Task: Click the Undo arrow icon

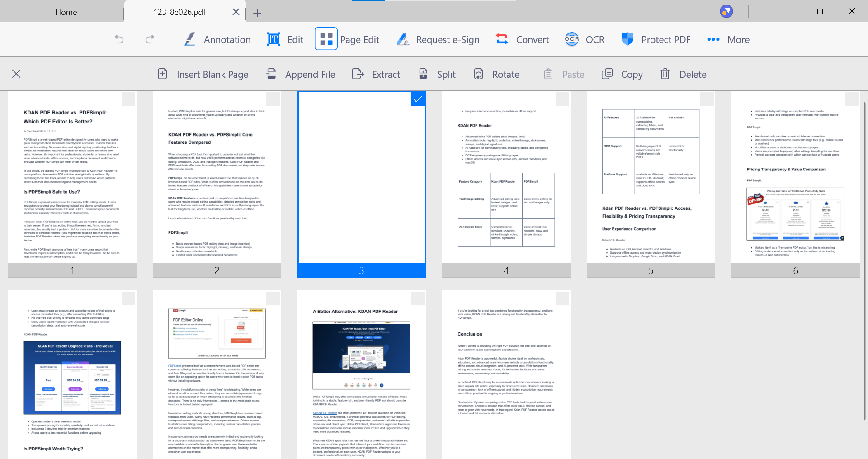Action: click(x=119, y=39)
